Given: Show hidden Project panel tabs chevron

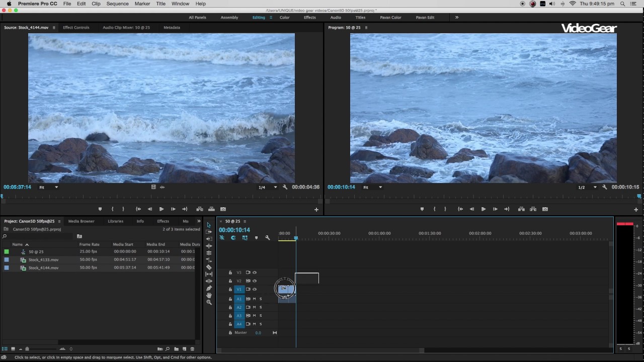Looking at the screenshot, I should point(198,221).
